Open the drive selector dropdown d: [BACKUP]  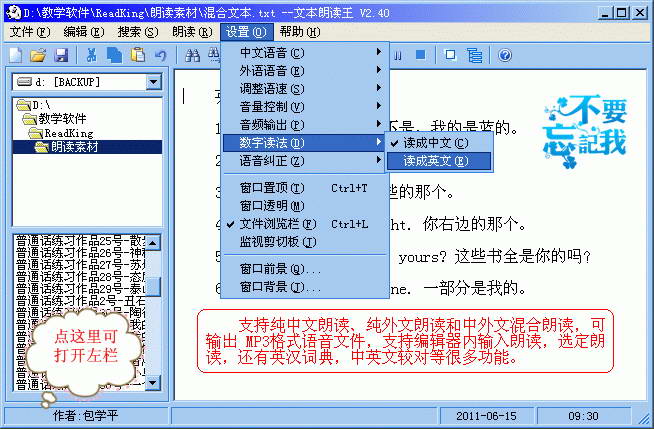pyautogui.click(x=153, y=81)
